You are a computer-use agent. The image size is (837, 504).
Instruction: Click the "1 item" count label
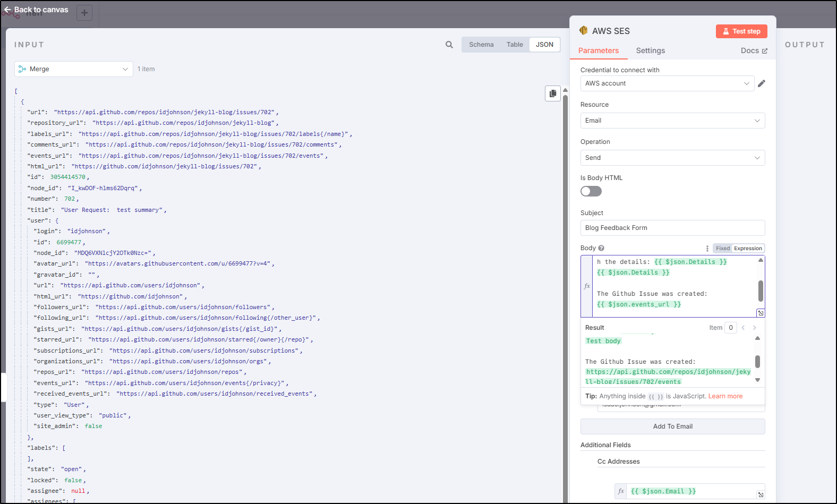pos(146,69)
